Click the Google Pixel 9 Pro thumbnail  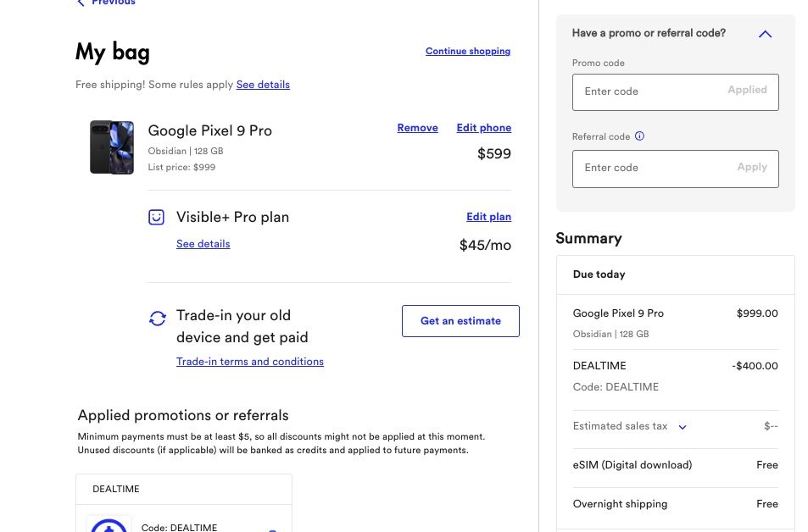[112, 147]
